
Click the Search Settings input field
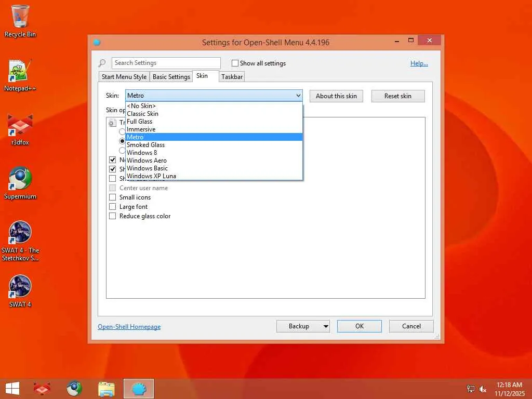(166, 63)
